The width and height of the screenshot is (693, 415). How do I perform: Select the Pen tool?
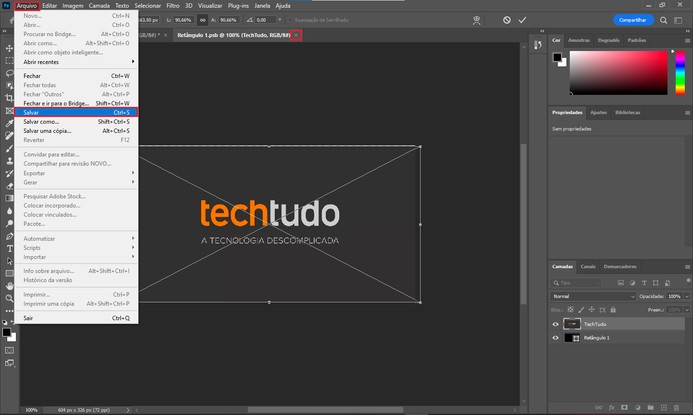[x=9, y=236]
